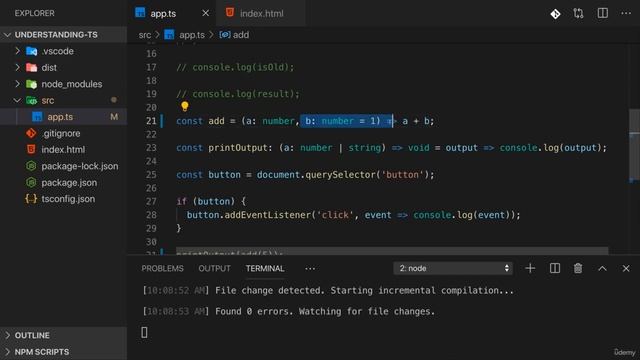Viewport: 640px width, 360px height.
Task: Click line number 25 in gutter
Action: coord(151,175)
